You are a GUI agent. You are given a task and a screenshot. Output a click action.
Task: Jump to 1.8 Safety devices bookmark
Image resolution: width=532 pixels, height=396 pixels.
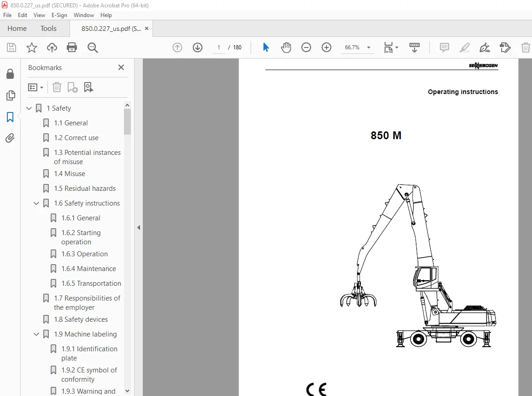(x=81, y=319)
